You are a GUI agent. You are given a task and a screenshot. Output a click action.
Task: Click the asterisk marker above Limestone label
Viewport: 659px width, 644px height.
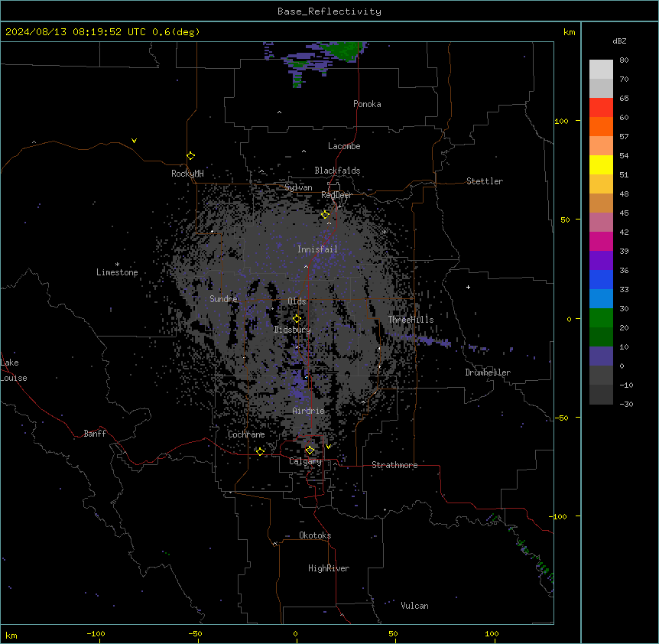click(x=117, y=265)
